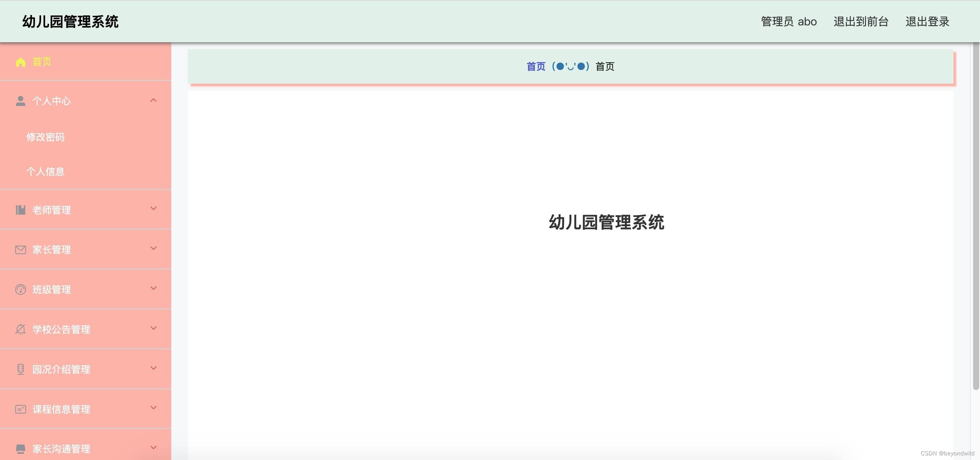The height and width of the screenshot is (460, 980).
Task: Click the bell icon for 学校公告管理
Action: [20, 329]
